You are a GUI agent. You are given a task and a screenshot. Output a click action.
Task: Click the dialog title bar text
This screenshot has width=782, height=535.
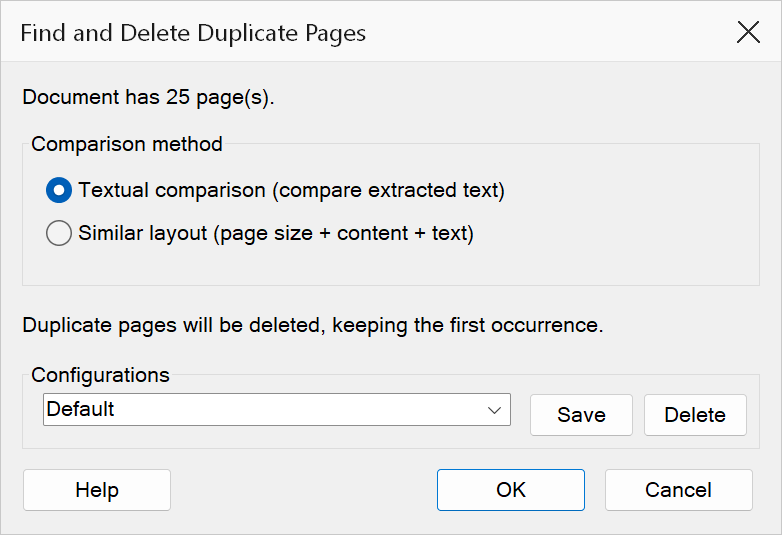click(193, 33)
